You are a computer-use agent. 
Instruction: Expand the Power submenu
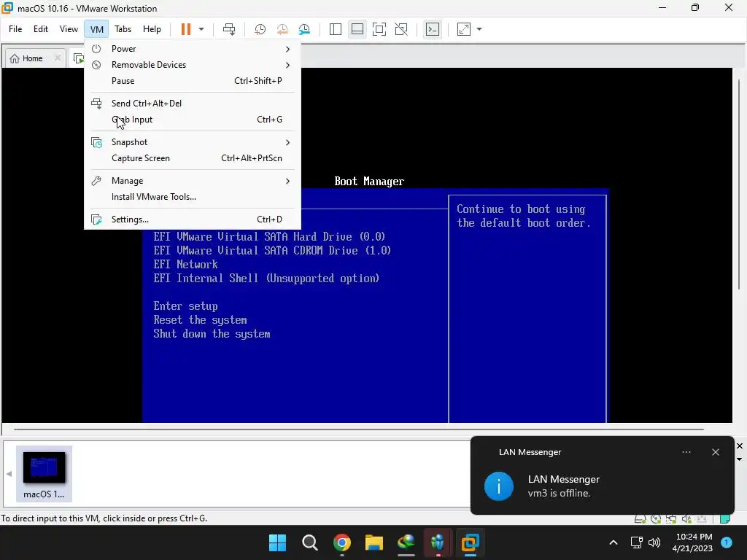(x=193, y=49)
